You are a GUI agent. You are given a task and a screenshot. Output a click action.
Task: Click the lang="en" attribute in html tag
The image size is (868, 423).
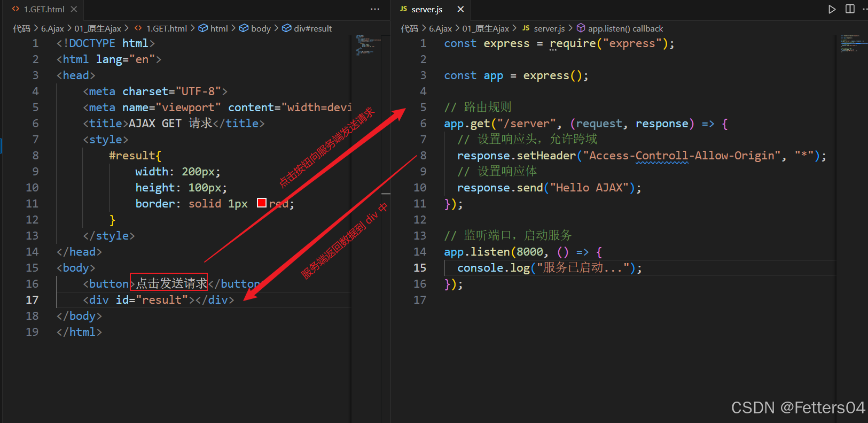tap(125, 59)
